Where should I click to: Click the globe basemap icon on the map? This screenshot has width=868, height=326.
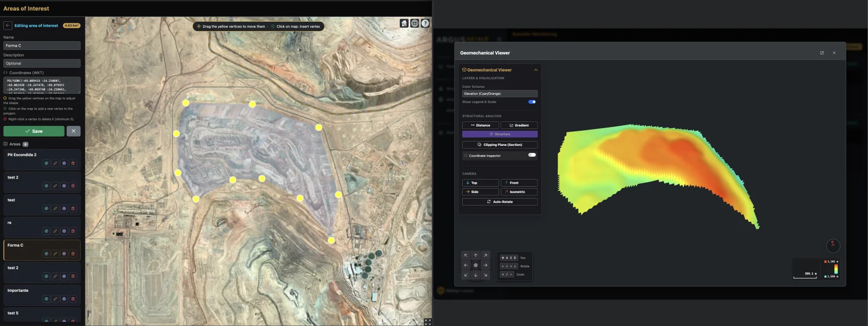(x=414, y=23)
